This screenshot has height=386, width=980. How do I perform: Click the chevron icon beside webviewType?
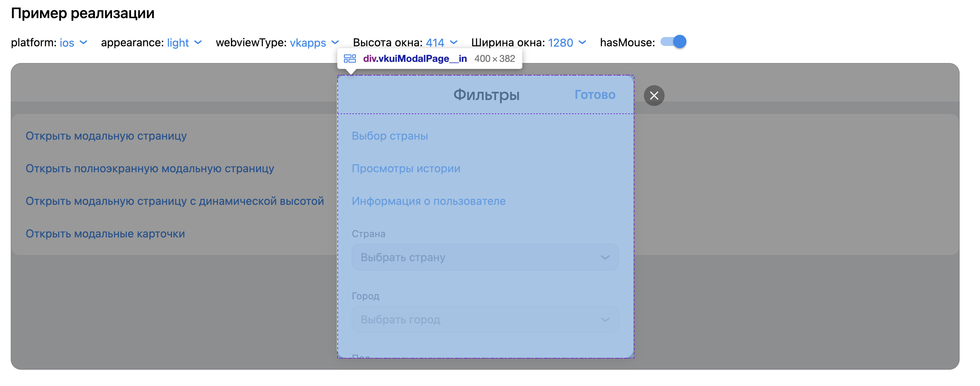coord(335,43)
